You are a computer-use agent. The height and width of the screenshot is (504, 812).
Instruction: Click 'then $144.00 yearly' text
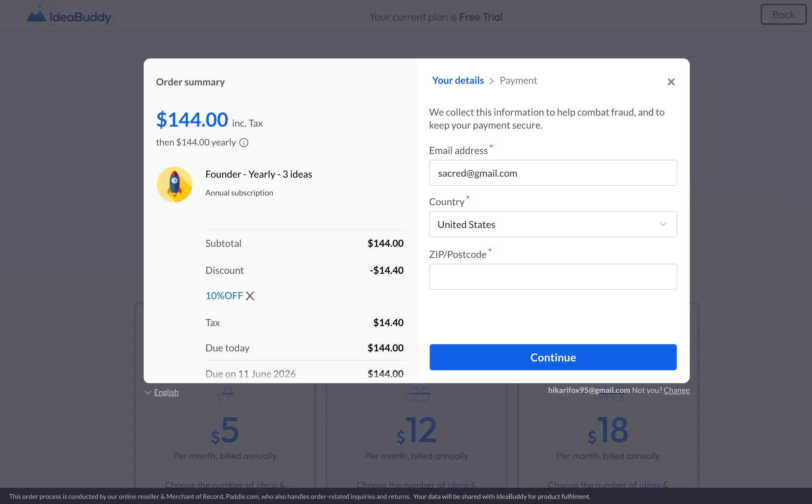tap(196, 142)
